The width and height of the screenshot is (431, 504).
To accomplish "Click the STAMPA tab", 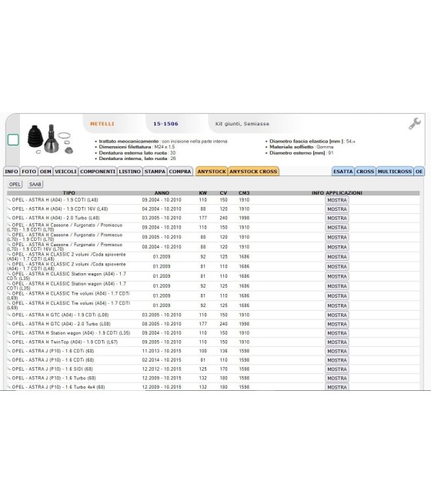I will tap(155, 172).
